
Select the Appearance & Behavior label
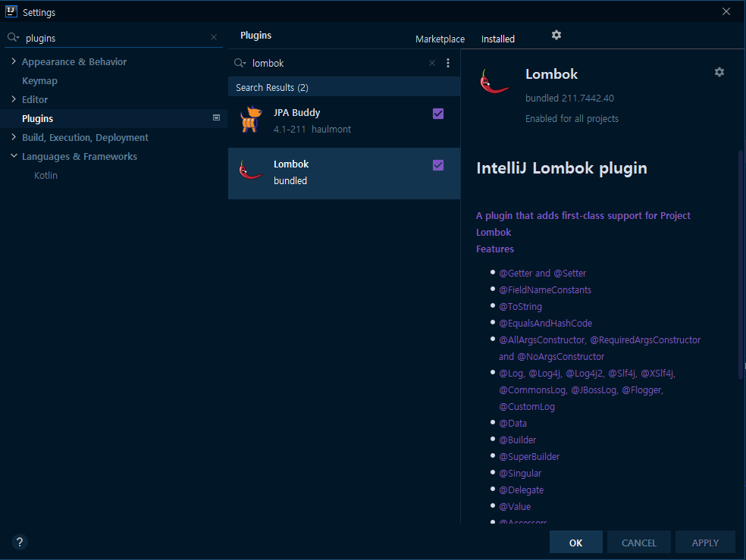coord(74,62)
